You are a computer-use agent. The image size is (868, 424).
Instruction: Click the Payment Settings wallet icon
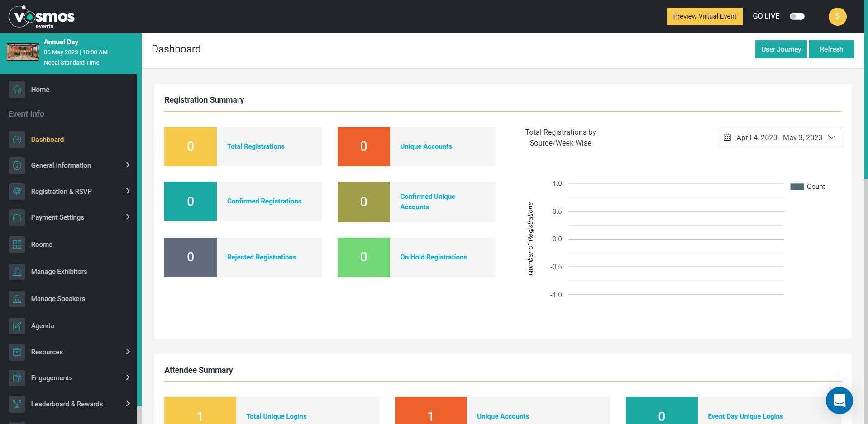pyautogui.click(x=17, y=217)
